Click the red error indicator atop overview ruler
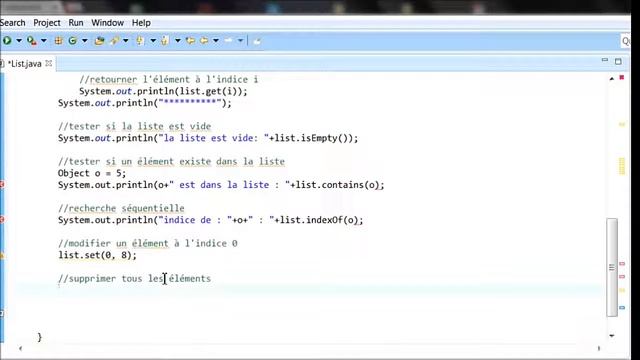 pos(622,77)
